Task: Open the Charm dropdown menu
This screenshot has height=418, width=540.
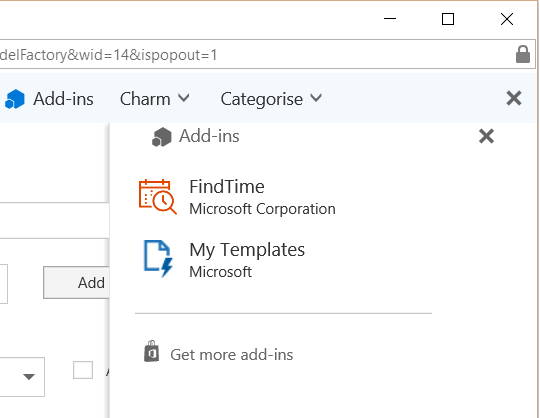Action: pos(155,99)
